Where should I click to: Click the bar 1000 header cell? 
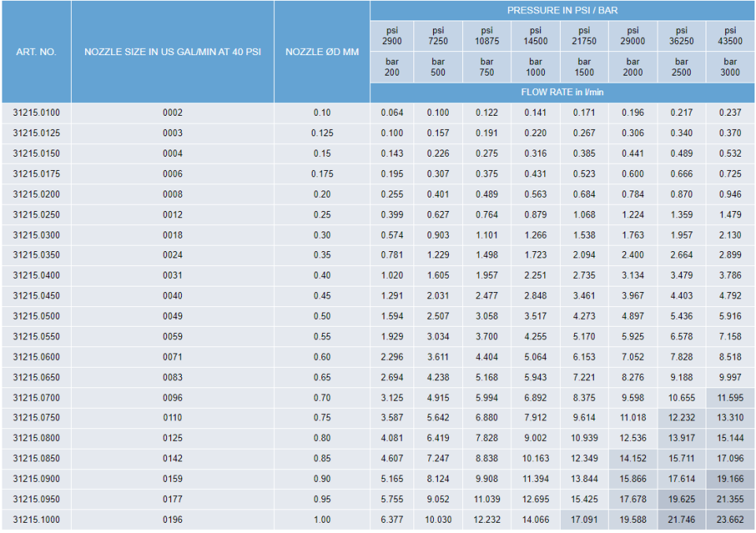pyautogui.click(x=535, y=67)
